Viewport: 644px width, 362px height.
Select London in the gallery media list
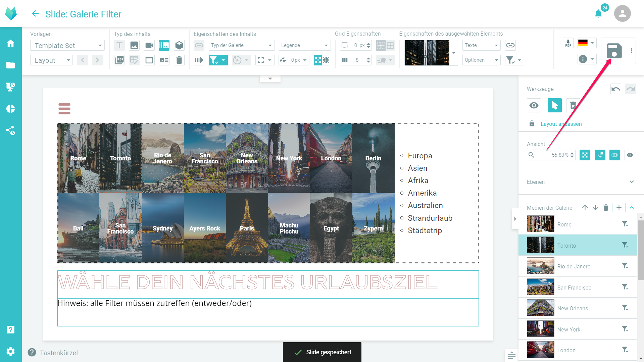(578, 350)
